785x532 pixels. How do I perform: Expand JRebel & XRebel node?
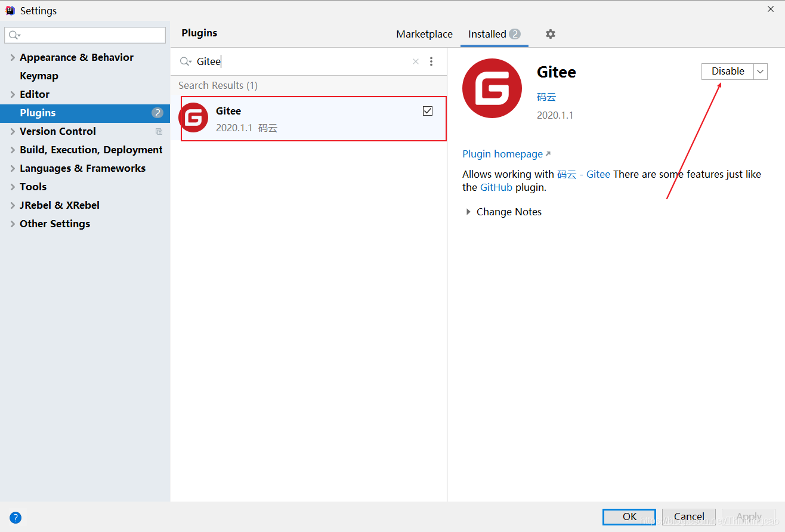13,205
